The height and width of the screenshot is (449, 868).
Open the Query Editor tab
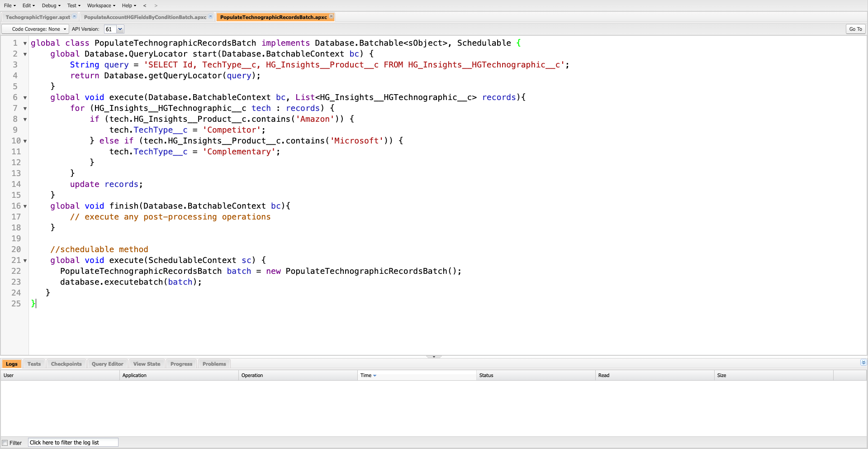coord(108,364)
